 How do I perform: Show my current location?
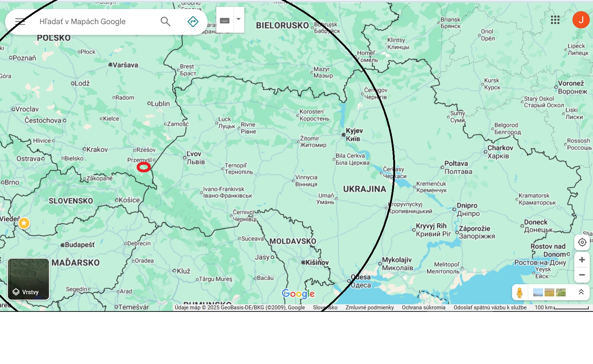pos(582,242)
